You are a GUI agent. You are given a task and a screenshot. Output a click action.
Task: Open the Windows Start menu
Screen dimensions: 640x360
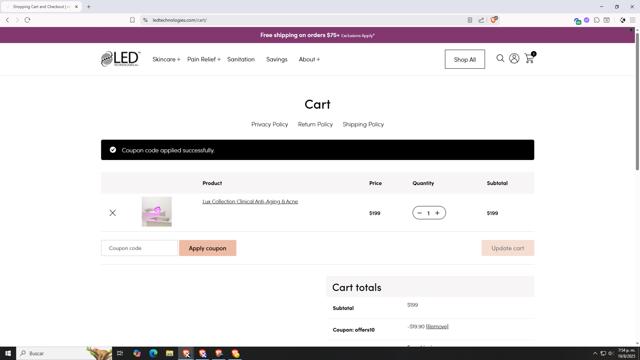[8, 353]
